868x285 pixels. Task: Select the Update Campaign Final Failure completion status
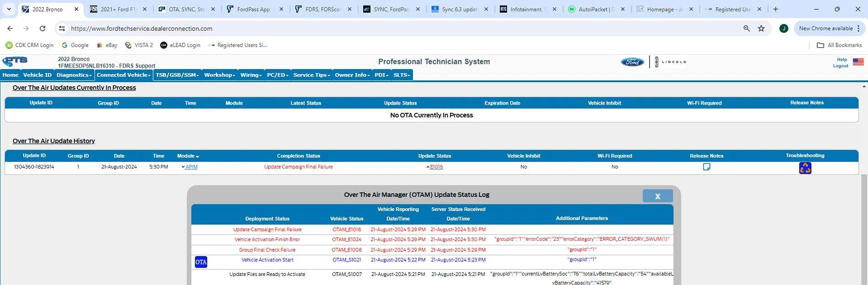point(298,167)
